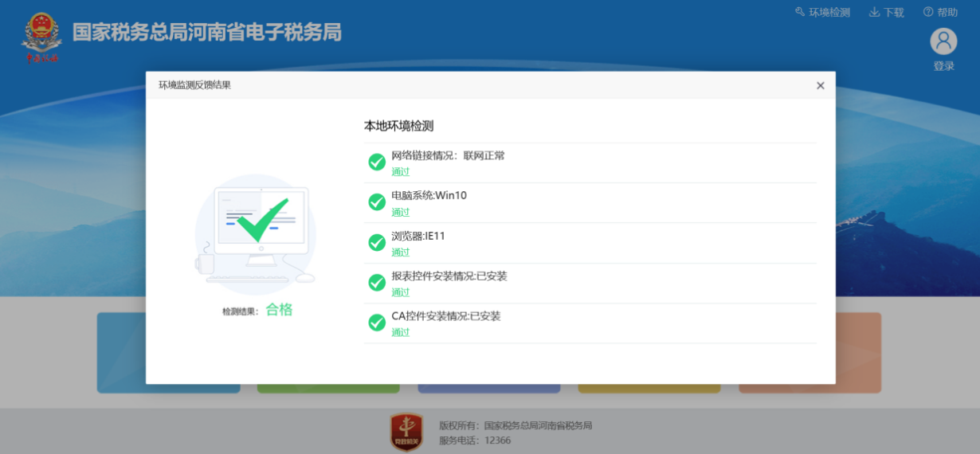Click the national tax emblem logo
The image size is (980, 454).
click(x=41, y=37)
